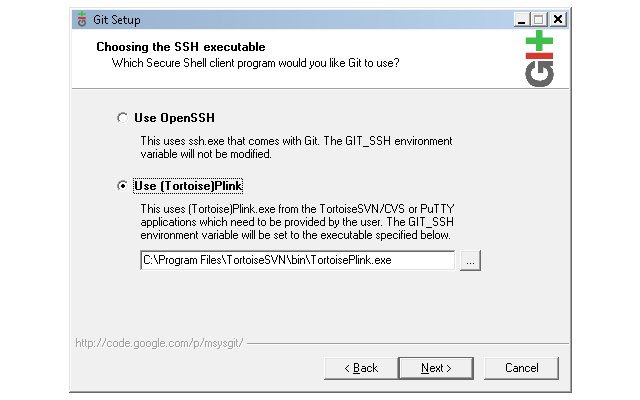Click the Secure Shell client question text
Screen dimensions: 640x400
tap(256, 63)
